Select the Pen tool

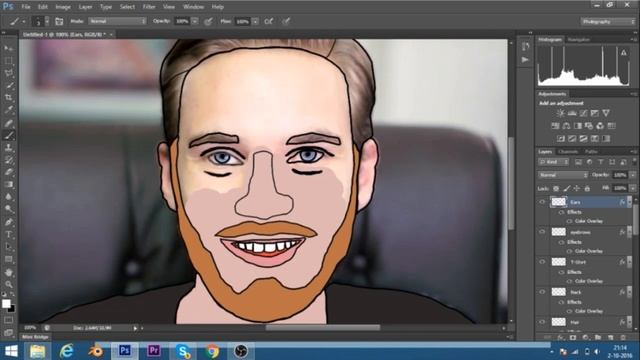(8, 222)
